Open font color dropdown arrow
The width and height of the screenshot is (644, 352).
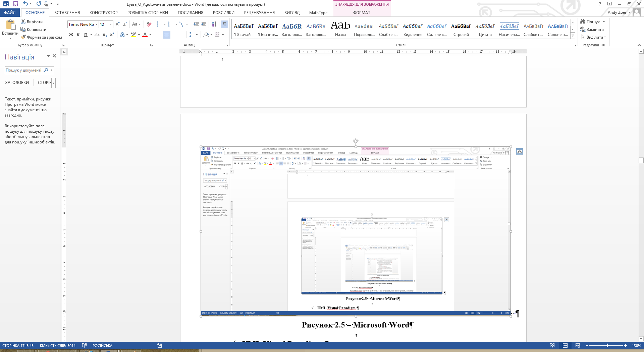point(150,34)
